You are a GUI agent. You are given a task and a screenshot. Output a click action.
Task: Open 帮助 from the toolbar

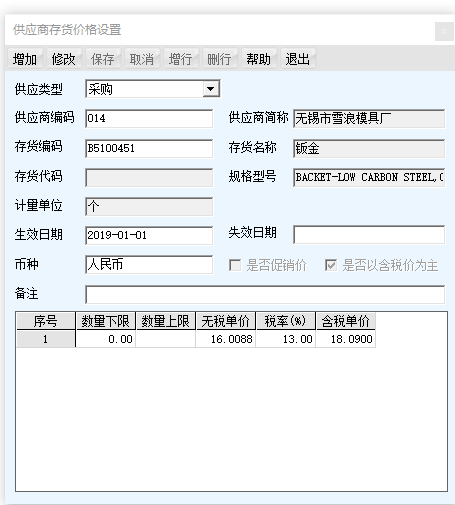[258, 59]
